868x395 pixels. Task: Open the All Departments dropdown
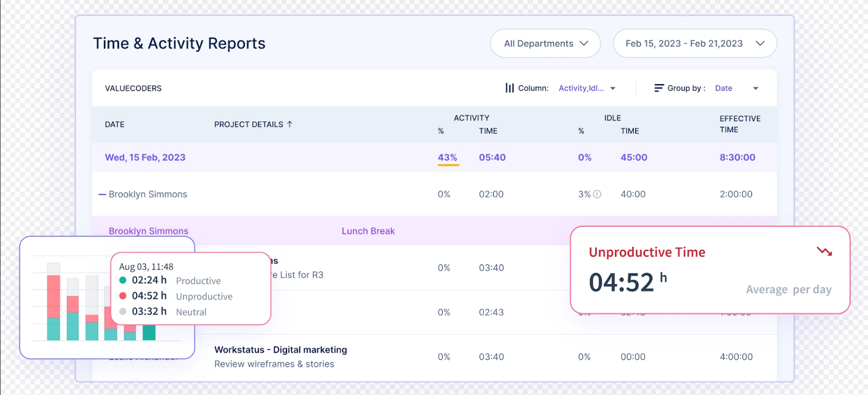point(545,43)
